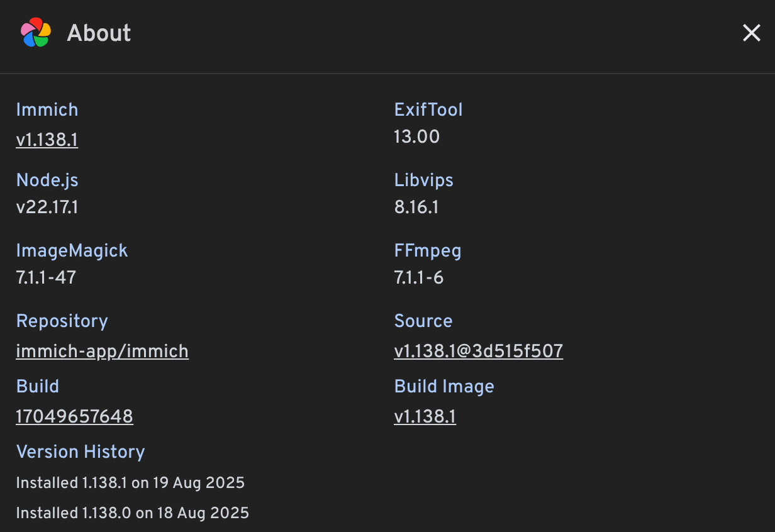Click the ExifTool label
The width and height of the screenshot is (775, 532).
click(x=428, y=109)
